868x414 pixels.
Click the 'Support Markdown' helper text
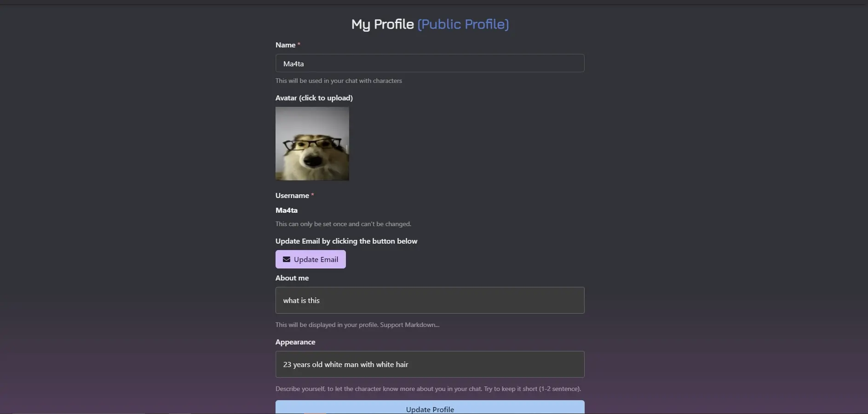tap(409, 325)
